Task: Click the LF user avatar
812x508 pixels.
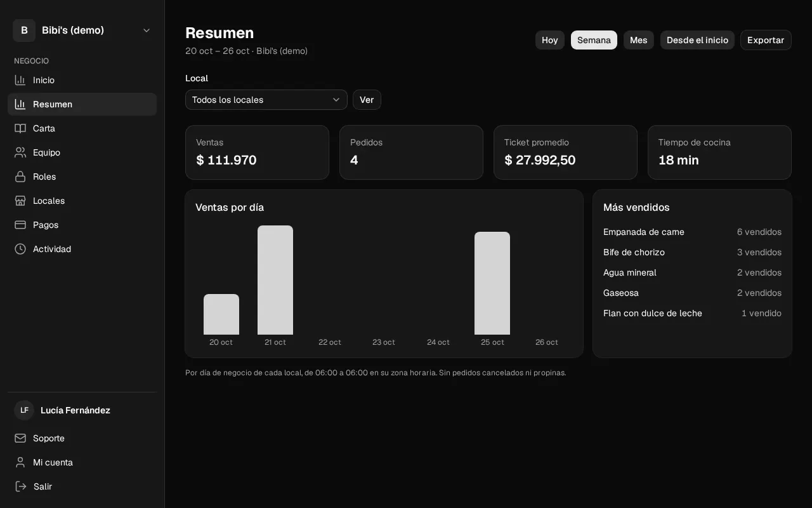Action: tap(24, 410)
